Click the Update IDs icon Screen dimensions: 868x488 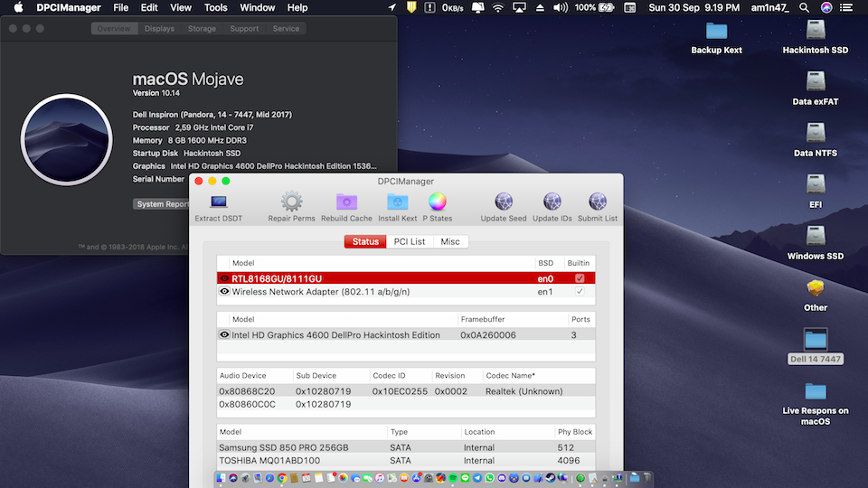(x=552, y=202)
